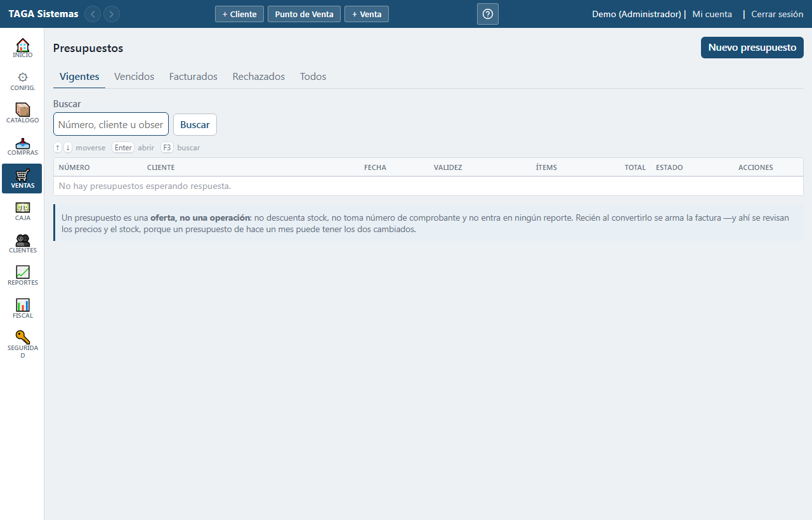Open the help question mark icon

coord(488,14)
